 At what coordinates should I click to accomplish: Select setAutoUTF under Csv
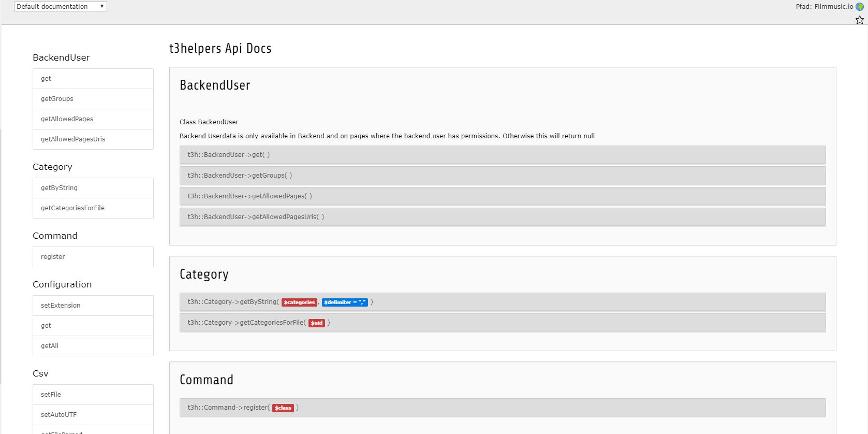click(93, 415)
